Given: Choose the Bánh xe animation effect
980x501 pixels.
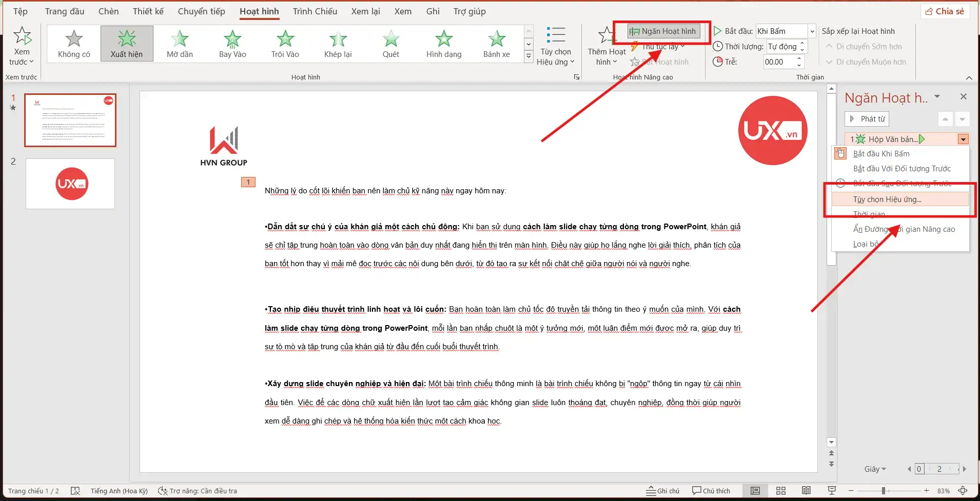Looking at the screenshot, I should pyautogui.click(x=496, y=44).
